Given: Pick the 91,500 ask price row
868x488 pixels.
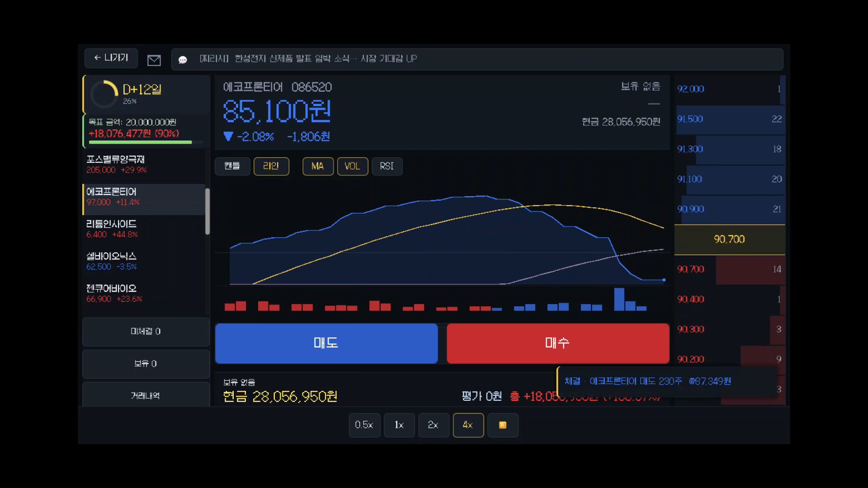Looking at the screenshot, I should pyautogui.click(x=730, y=119).
